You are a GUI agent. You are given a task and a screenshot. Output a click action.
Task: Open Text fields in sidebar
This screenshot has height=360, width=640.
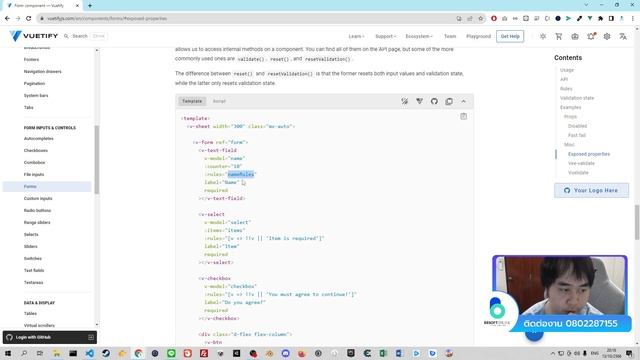pyautogui.click(x=34, y=270)
